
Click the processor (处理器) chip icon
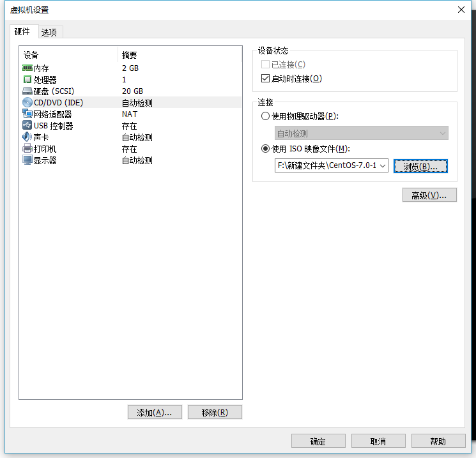click(x=27, y=79)
